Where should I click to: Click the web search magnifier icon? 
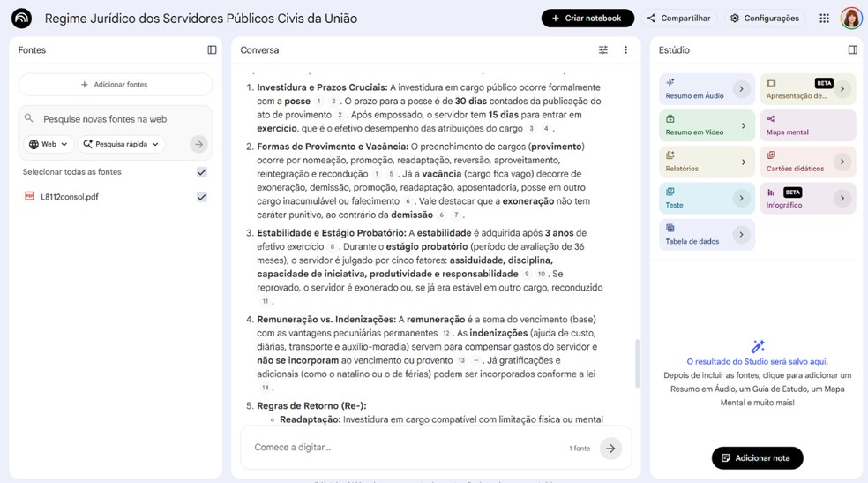point(29,118)
